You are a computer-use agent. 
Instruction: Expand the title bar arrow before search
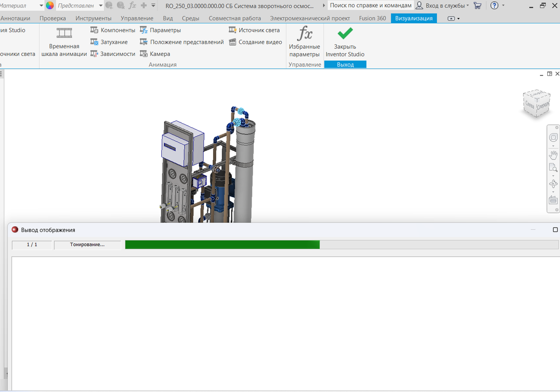pyautogui.click(x=324, y=6)
